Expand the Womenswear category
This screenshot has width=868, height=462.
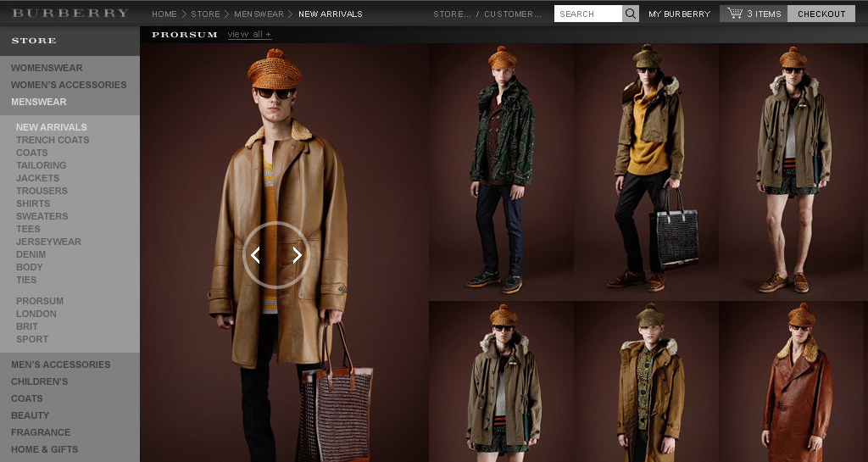click(47, 68)
